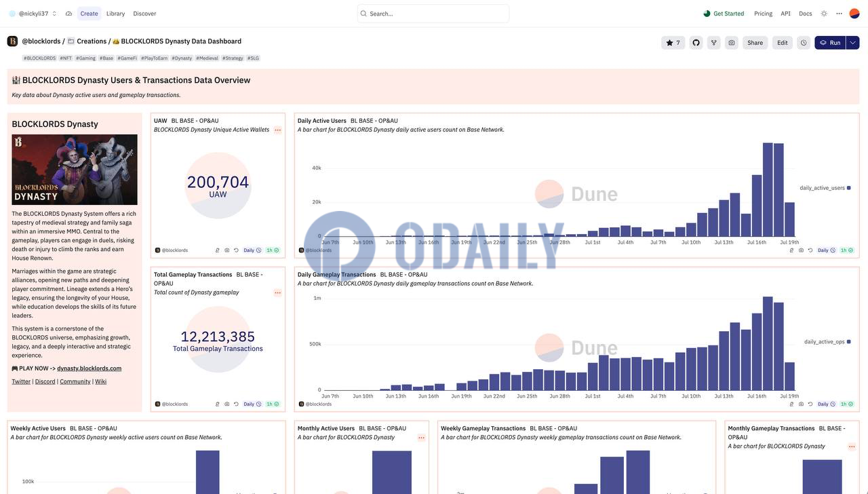868x494 pixels.
Task: Open Monthly Gameplay Transactions widget three-dot menu
Action: [852, 446]
